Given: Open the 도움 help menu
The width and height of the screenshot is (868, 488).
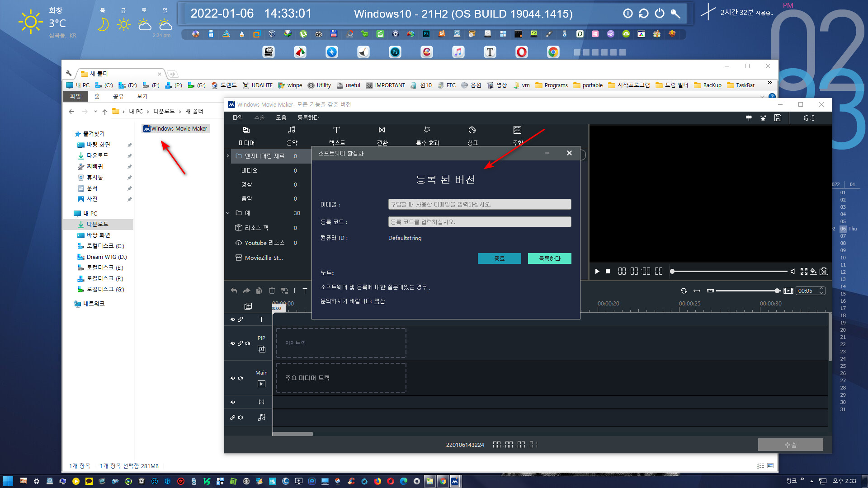Looking at the screenshot, I should coord(281,117).
